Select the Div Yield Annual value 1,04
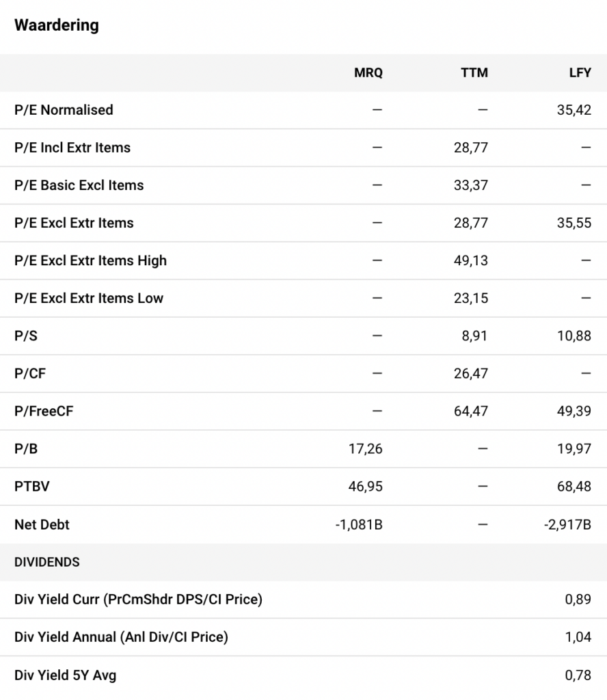This screenshot has height=700, width=607. (578, 637)
